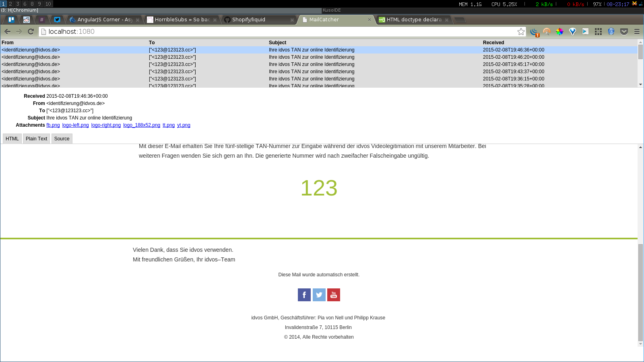Save page with the Pocket icon

(624, 31)
